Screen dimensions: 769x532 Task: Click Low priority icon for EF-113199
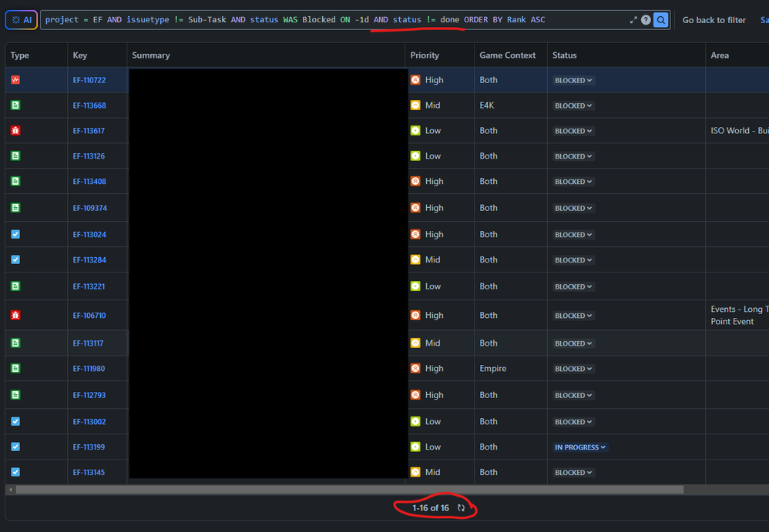coord(415,447)
